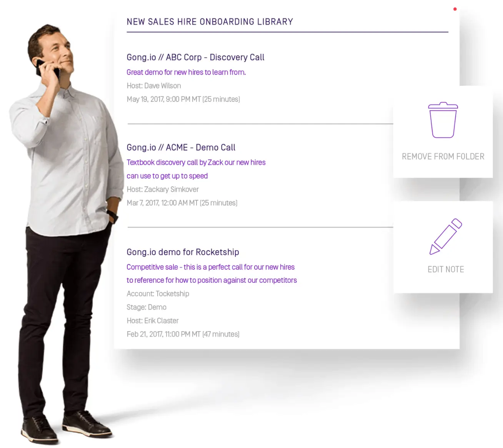Open Gong.io ACME Demo Call title
This screenshot has width=503, height=448.
[x=181, y=148]
